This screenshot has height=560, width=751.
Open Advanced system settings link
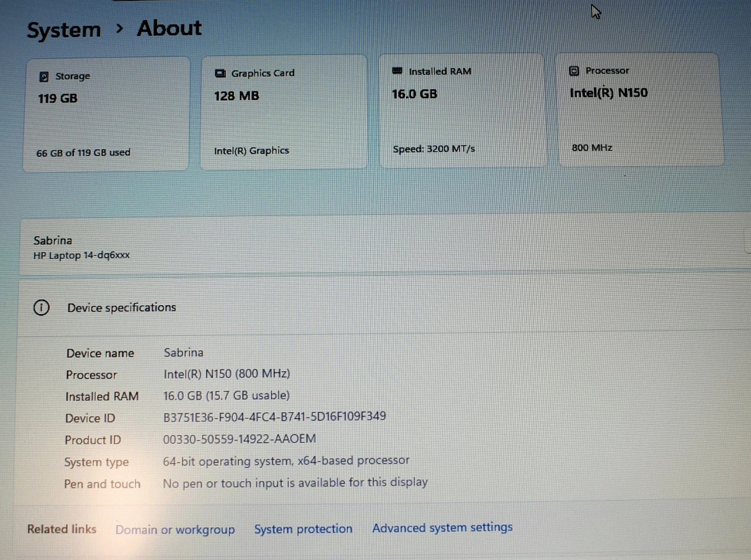pyautogui.click(x=442, y=528)
